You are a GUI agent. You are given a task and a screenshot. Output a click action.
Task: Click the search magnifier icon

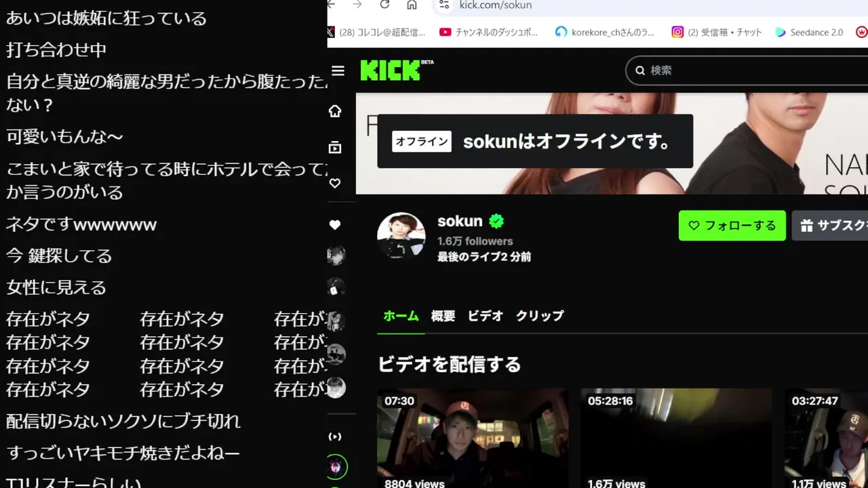(x=640, y=70)
